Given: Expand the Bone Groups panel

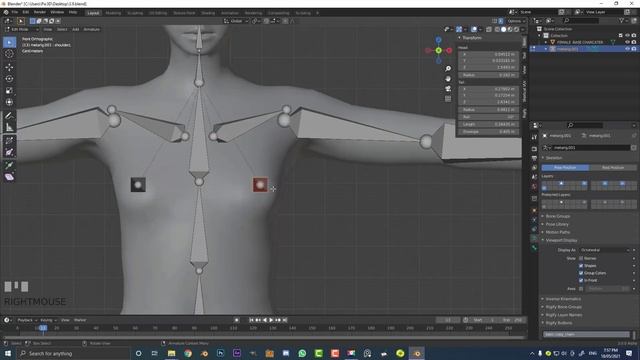Looking at the screenshot, I should (x=558, y=216).
